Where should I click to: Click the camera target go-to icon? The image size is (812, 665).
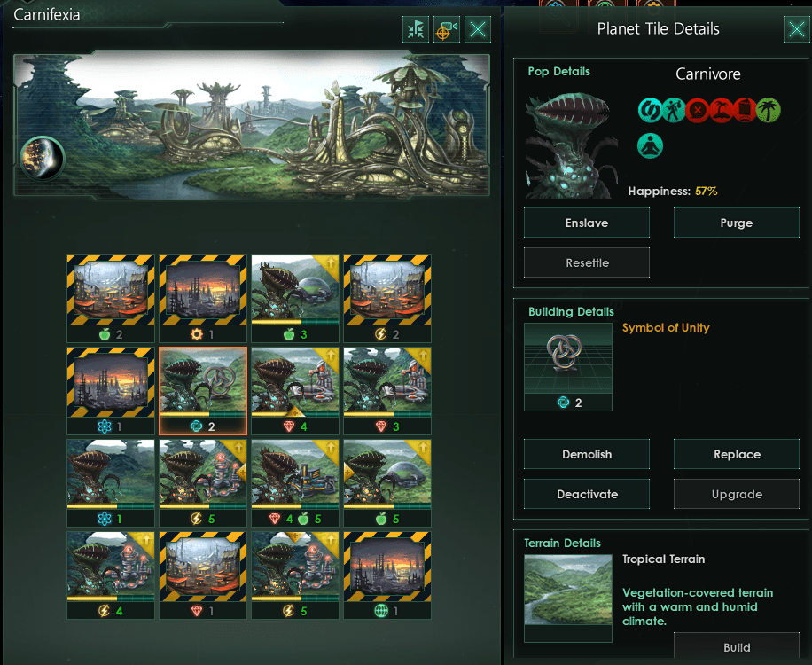[x=447, y=29]
